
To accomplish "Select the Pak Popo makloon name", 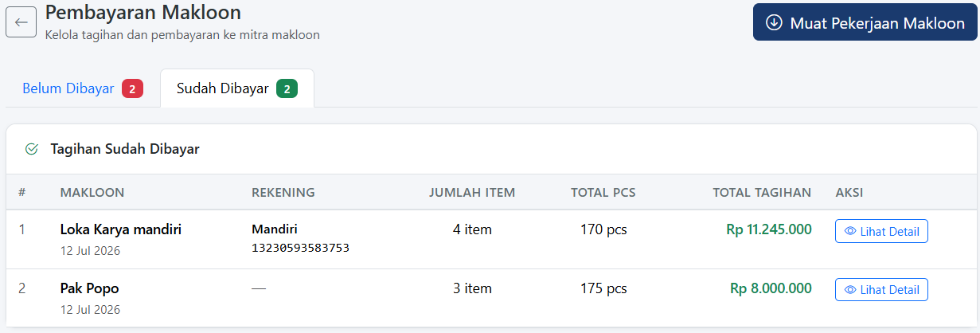I will tap(90, 288).
